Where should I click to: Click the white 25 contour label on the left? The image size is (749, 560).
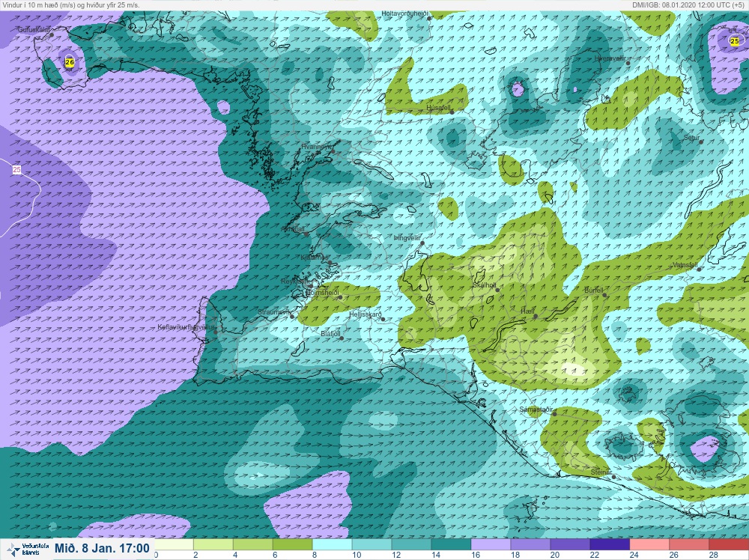(16, 169)
